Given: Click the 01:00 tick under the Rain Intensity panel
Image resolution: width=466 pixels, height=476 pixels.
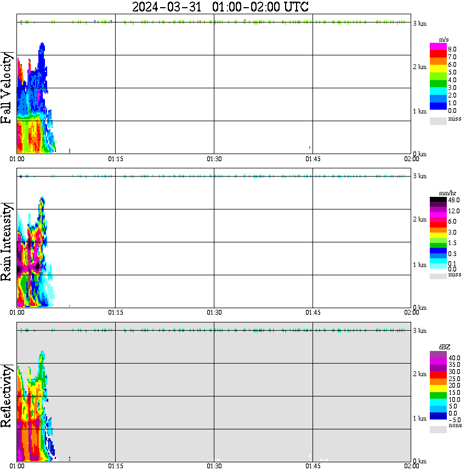Looking at the screenshot, I should pyautogui.click(x=17, y=313).
